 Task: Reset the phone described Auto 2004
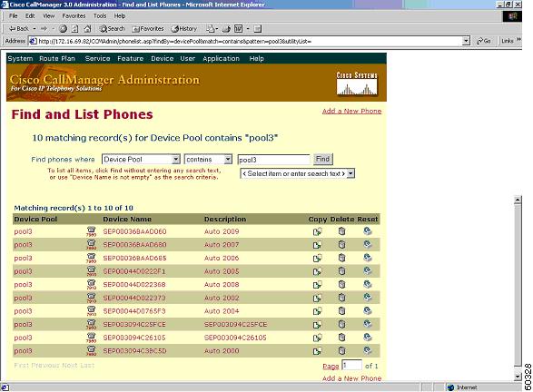coord(368,310)
